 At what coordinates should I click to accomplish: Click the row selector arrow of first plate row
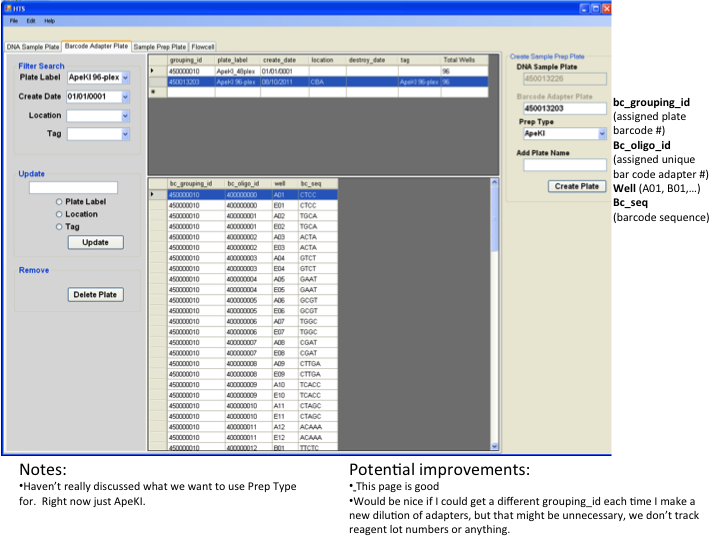pyautogui.click(x=158, y=71)
